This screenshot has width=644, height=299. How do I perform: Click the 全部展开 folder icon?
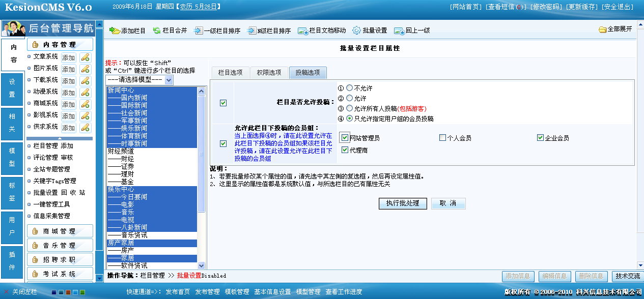[603, 29]
